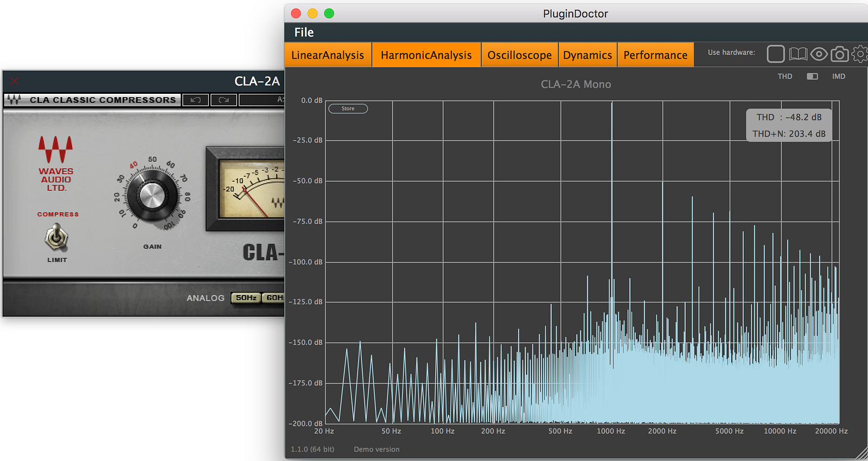Click the 20 Hz axis label
This screenshot has width=868, height=461.
point(324,431)
